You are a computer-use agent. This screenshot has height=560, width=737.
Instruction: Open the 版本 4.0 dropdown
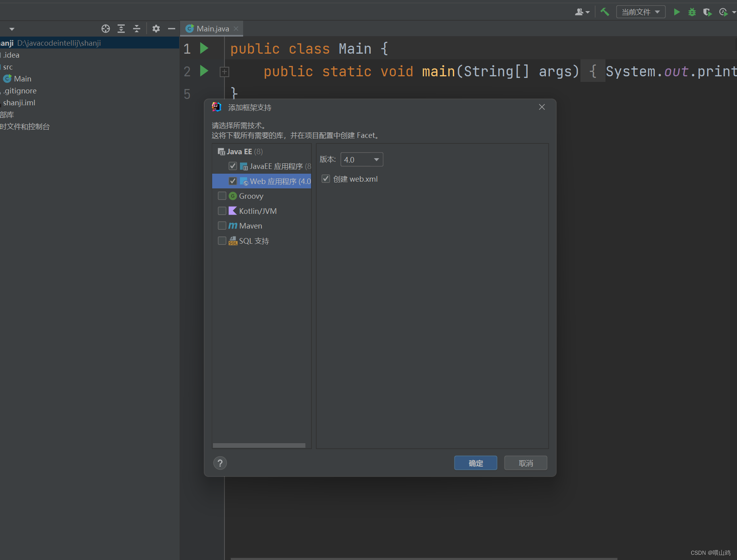point(362,159)
